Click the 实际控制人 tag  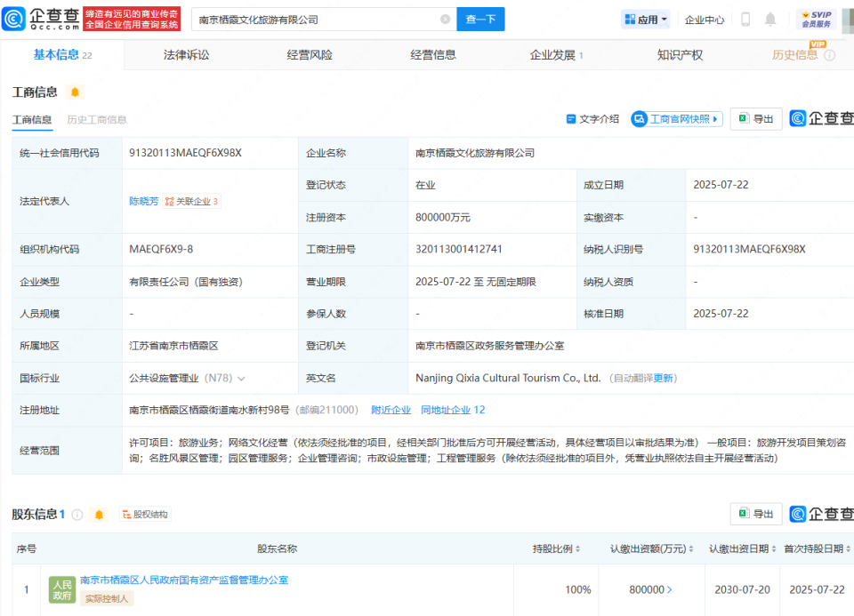pyautogui.click(x=107, y=598)
